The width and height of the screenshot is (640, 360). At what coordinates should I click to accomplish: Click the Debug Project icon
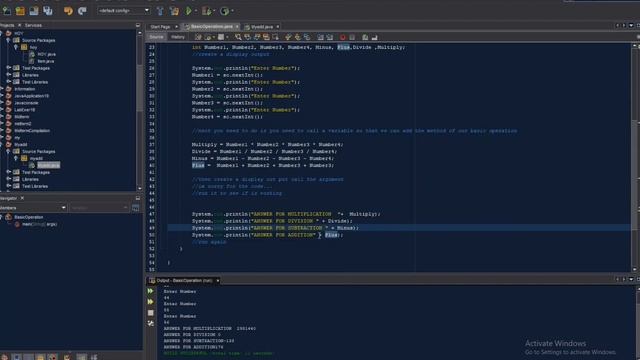tap(207, 11)
